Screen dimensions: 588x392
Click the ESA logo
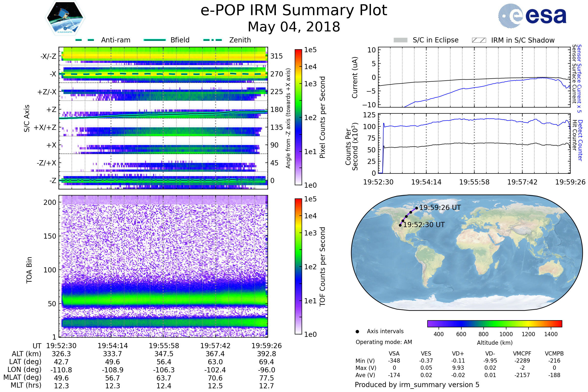point(532,16)
